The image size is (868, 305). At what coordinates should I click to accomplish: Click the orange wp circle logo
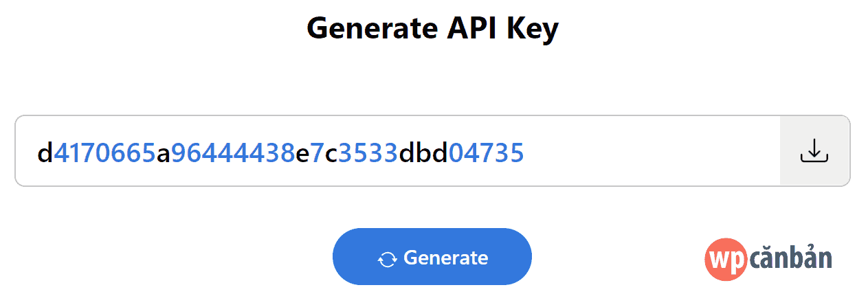pyautogui.click(x=727, y=260)
